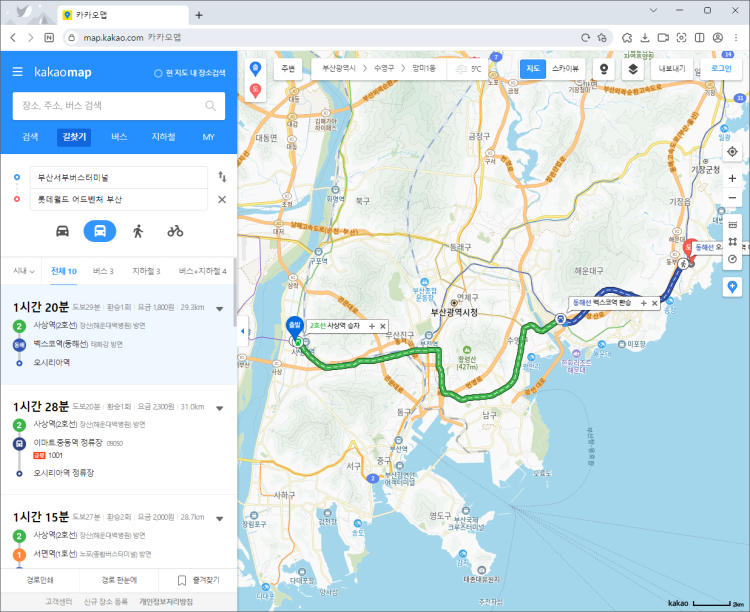Open the 검색 tab

click(x=30, y=137)
